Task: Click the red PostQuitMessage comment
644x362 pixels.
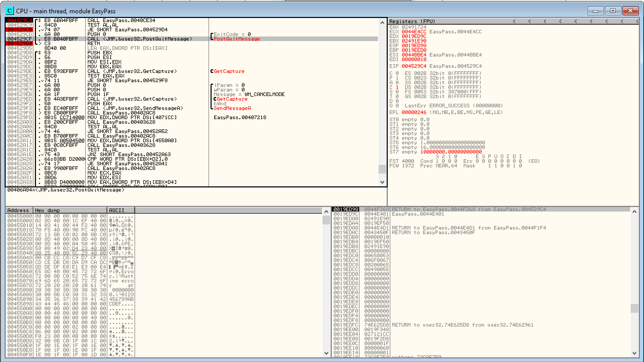Action: [x=237, y=39]
